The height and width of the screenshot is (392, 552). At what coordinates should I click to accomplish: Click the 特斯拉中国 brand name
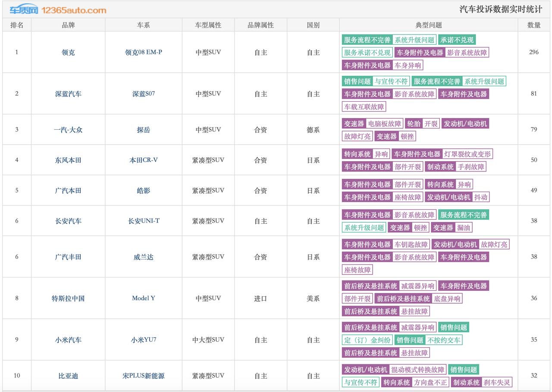pos(68,299)
